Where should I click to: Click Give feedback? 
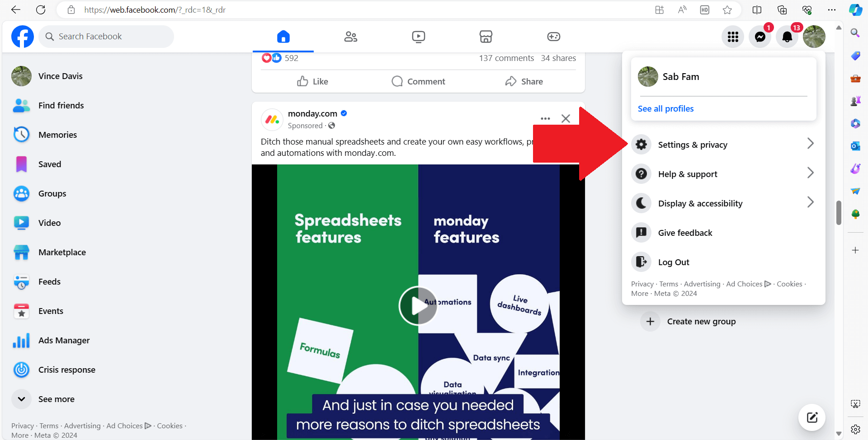pyautogui.click(x=723, y=233)
